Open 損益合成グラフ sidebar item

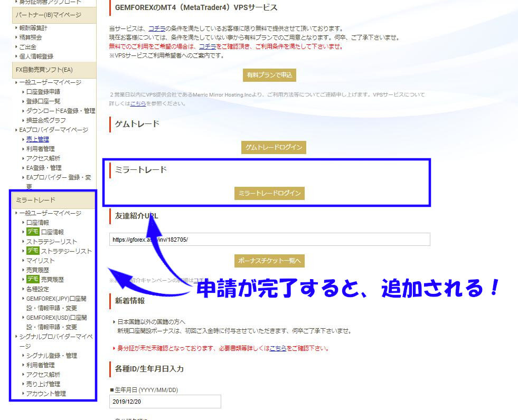[x=46, y=120]
